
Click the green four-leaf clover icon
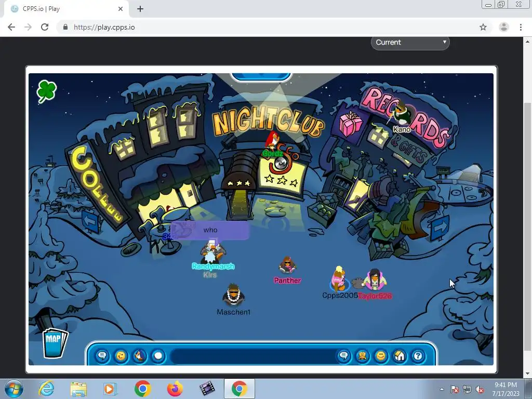pyautogui.click(x=46, y=91)
